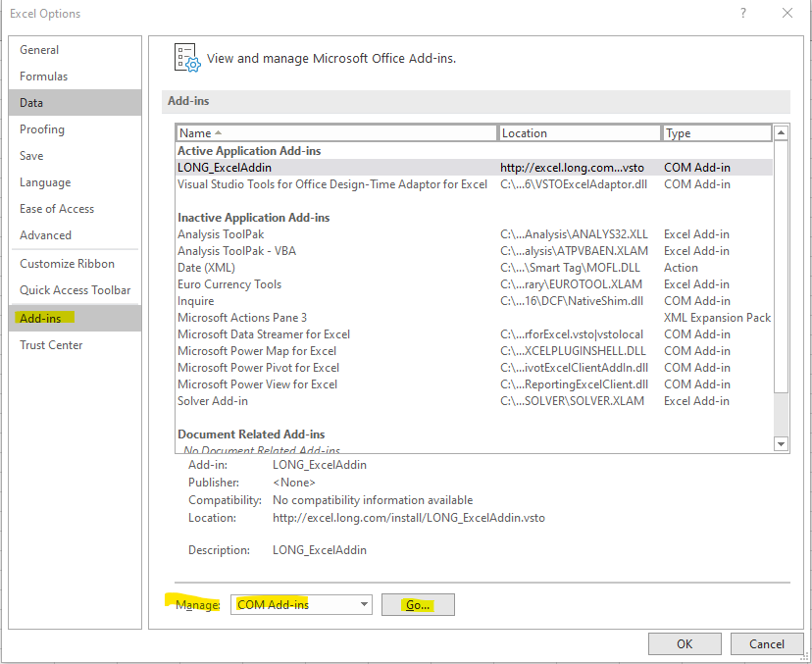Click the http://excel.long.com...vsto location cell

click(572, 168)
